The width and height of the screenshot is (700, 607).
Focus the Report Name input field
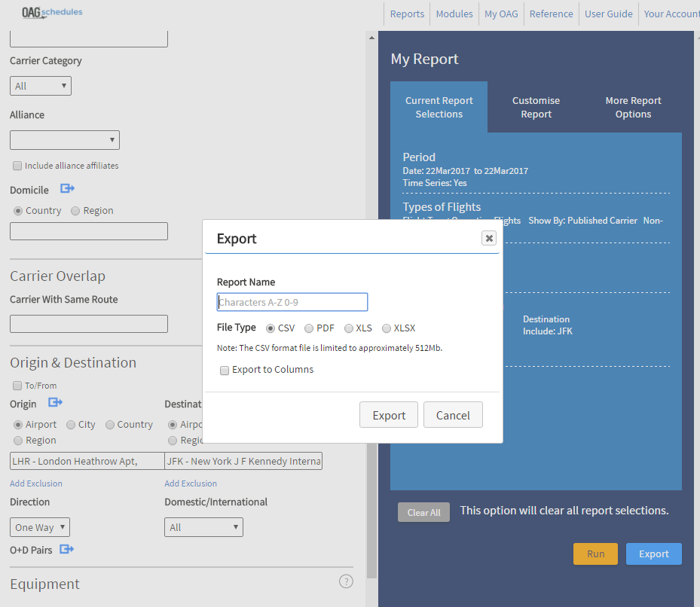292,302
